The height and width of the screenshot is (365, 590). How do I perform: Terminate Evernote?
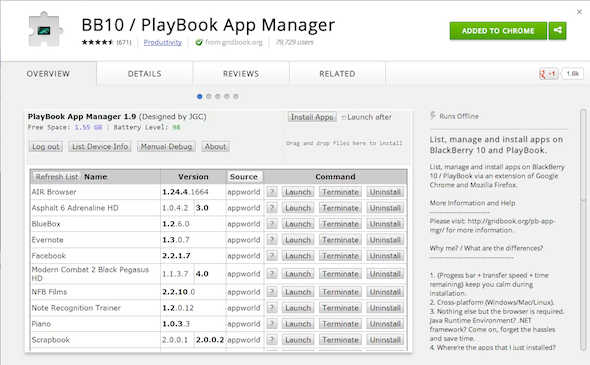click(340, 240)
